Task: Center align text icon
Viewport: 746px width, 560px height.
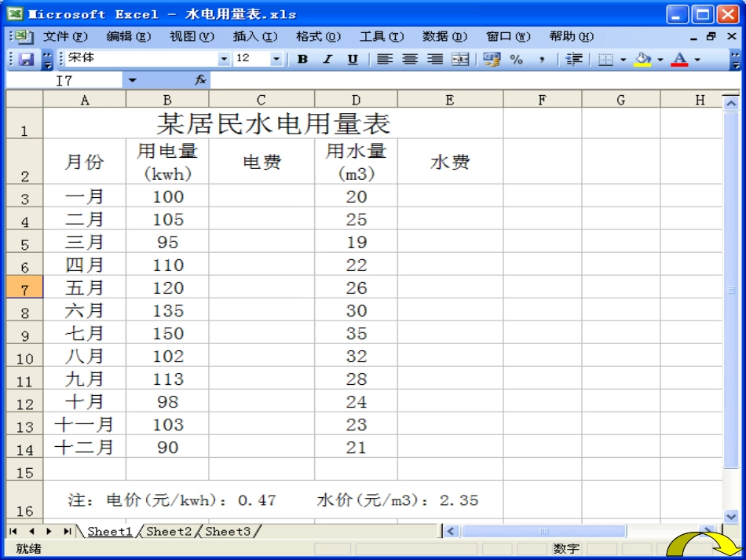Action: 410,59
